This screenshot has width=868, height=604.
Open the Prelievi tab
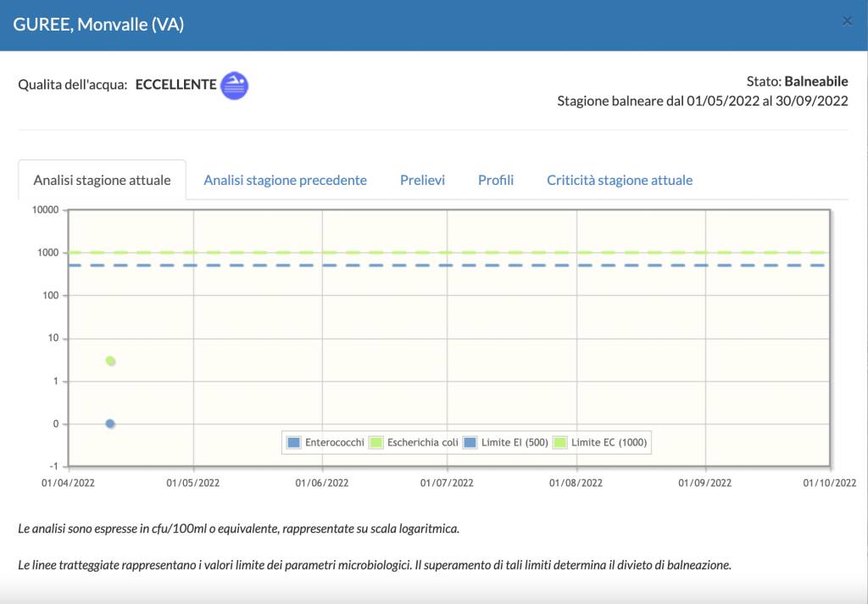[x=422, y=180]
